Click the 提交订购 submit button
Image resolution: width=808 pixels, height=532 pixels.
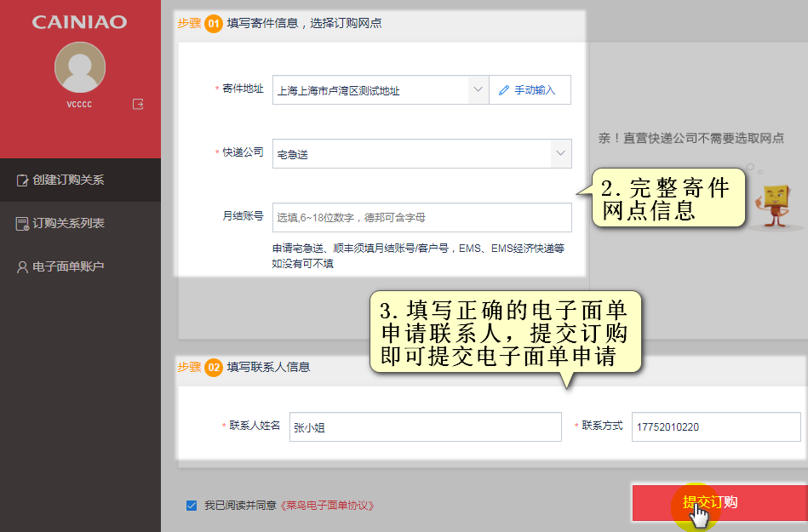click(720, 503)
